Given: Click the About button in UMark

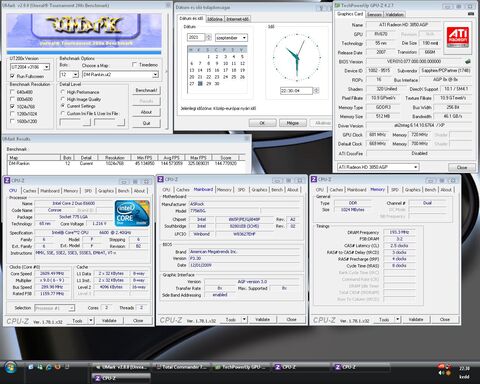Looking at the screenshot, I should pyautogui.click(x=146, y=112).
